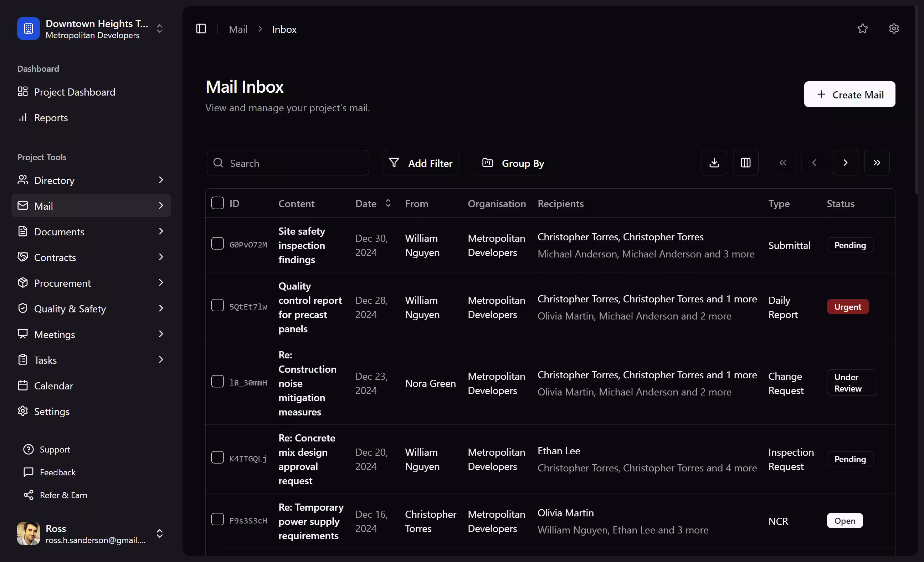Switch to the Mail breadcrumb link
The width and height of the screenshot is (924, 562).
pos(238,29)
